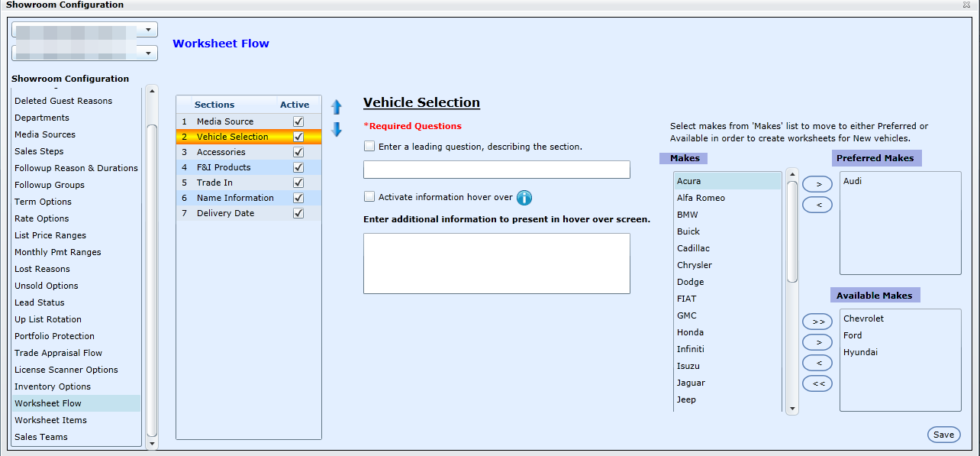Click the double-left arrow for Available Makes
The height and width of the screenshot is (456, 980).
817,383
